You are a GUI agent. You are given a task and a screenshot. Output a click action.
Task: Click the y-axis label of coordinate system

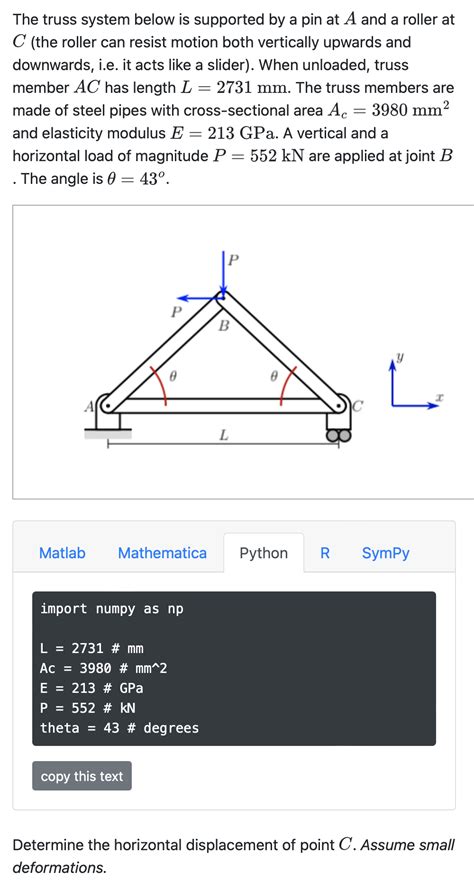(x=399, y=358)
